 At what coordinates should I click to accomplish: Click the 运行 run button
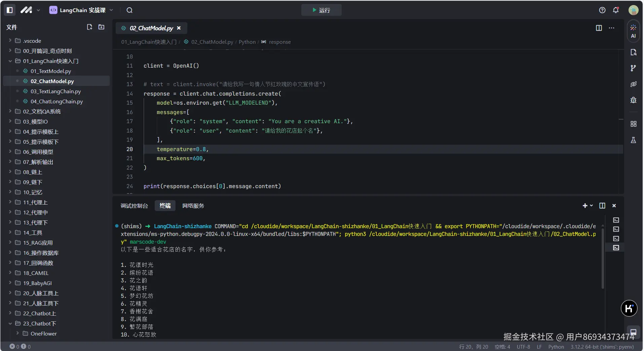click(x=321, y=10)
